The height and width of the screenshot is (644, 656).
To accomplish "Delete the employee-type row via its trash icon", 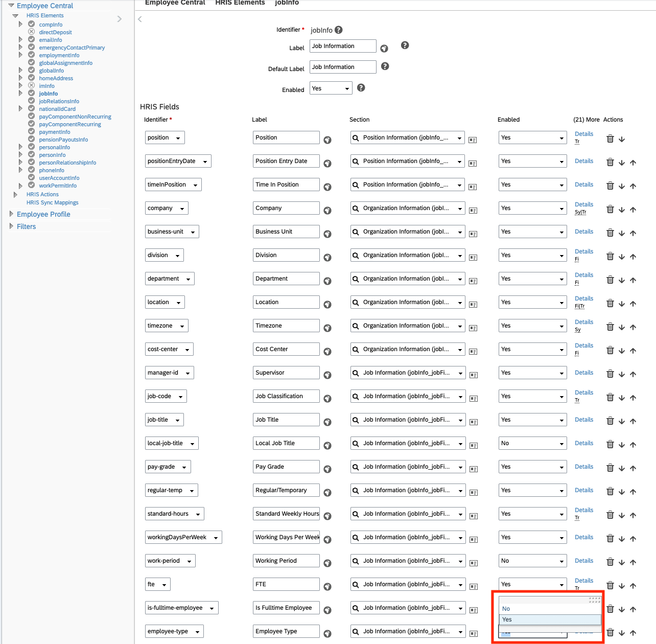I will (x=610, y=632).
